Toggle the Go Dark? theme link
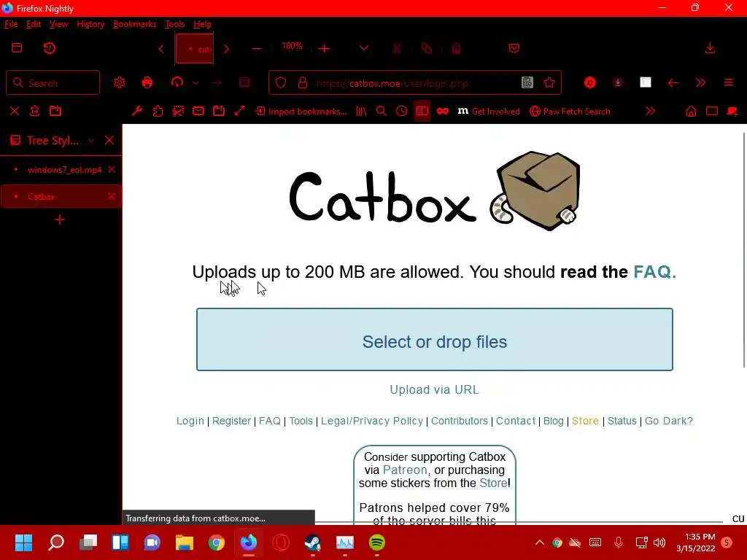This screenshot has width=747, height=560. 668,421
